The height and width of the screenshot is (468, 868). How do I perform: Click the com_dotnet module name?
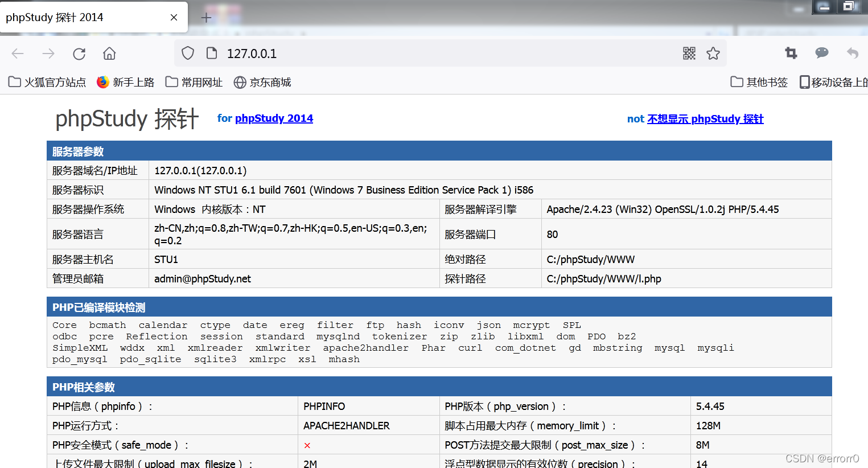pyautogui.click(x=525, y=348)
